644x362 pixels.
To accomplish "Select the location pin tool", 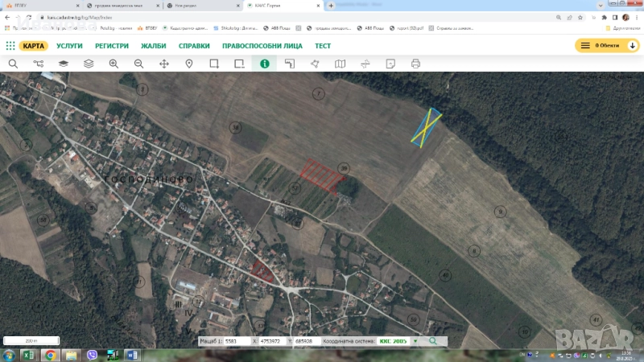I will (189, 64).
